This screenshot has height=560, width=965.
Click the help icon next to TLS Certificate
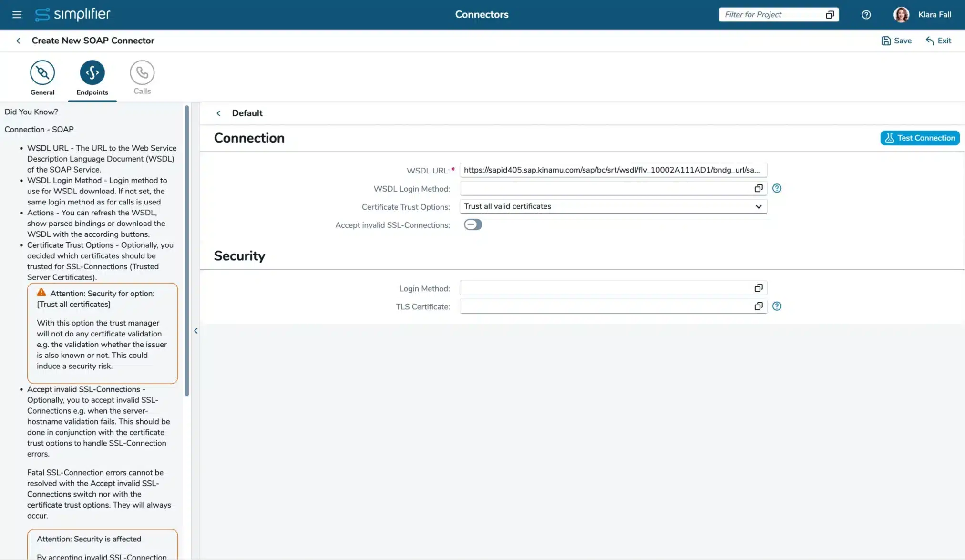pos(777,306)
